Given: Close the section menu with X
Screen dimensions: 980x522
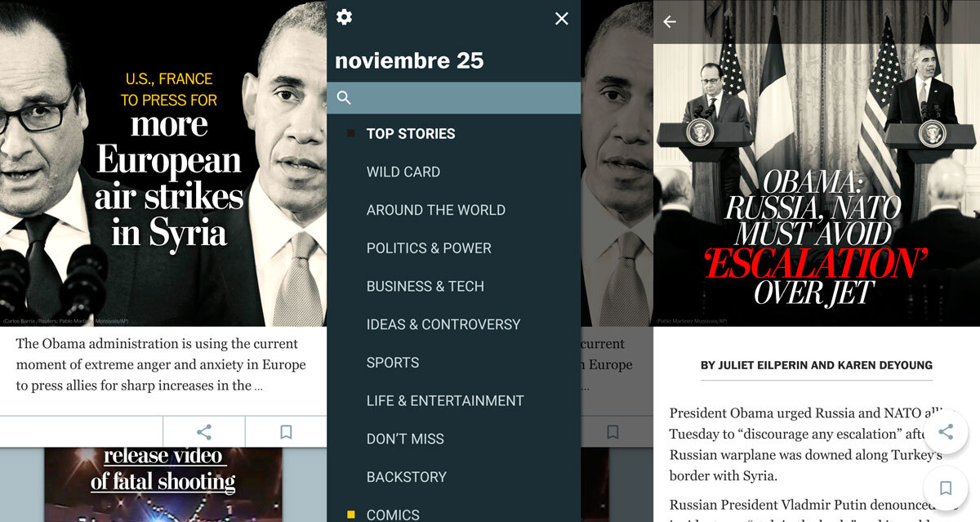Looking at the screenshot, I should [x=562, y=18].
